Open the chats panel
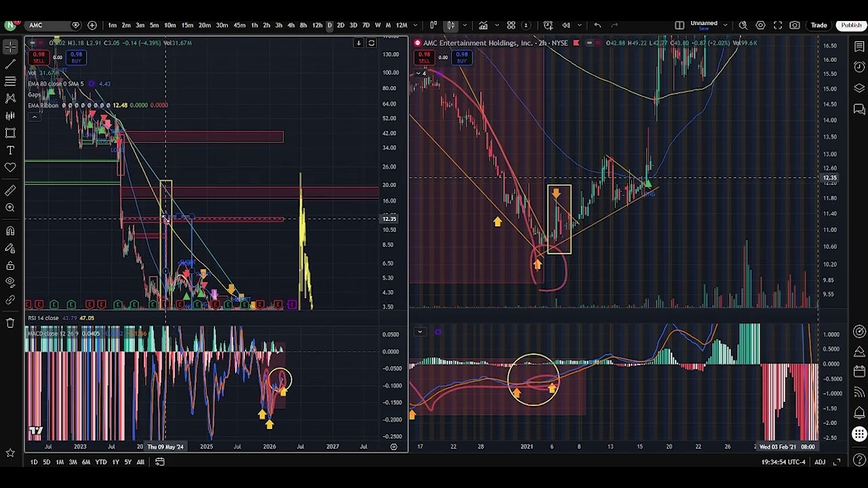868x488 pixels. pos(859,108)
